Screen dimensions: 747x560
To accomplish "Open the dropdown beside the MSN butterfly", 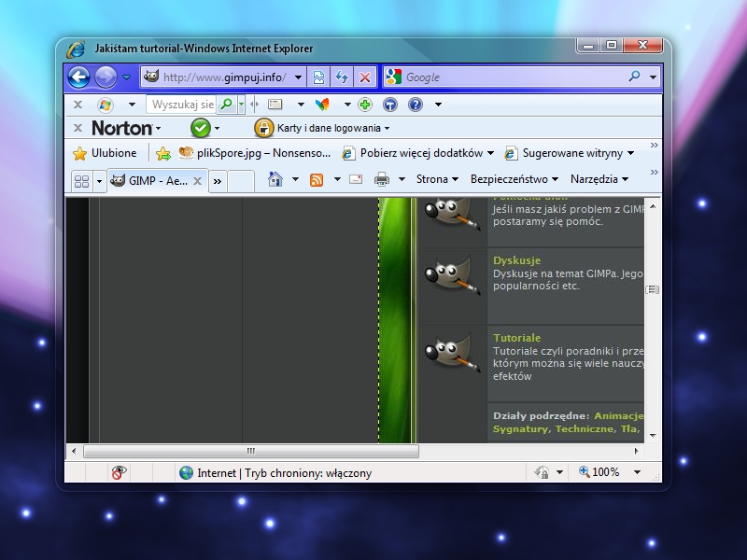I will point(347,105).
